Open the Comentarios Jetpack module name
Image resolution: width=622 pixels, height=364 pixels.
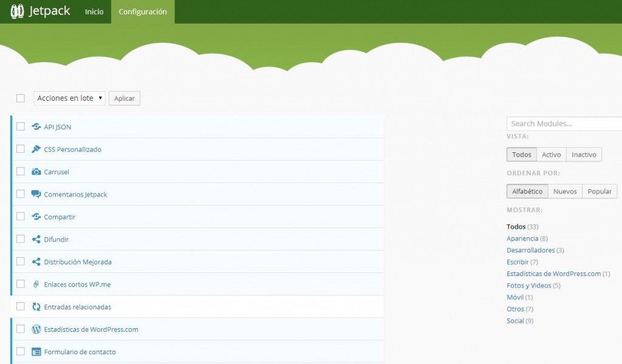tap(75, 195)
